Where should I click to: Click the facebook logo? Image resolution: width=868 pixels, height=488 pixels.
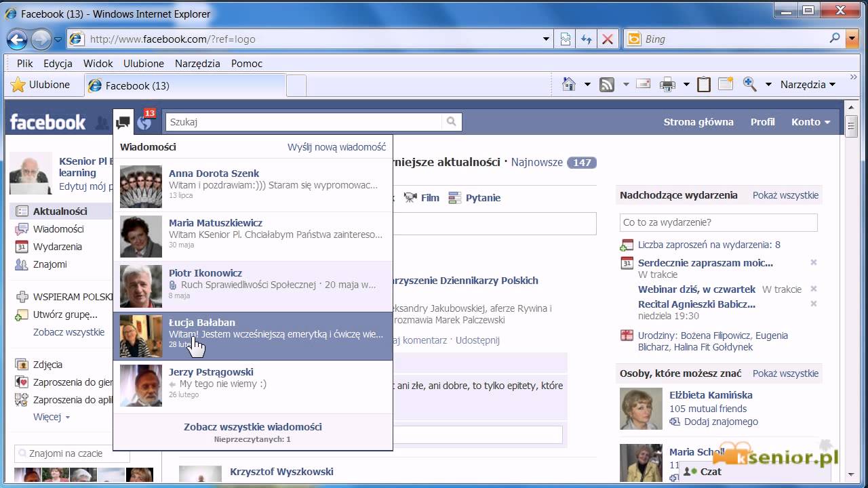(47, 122)
